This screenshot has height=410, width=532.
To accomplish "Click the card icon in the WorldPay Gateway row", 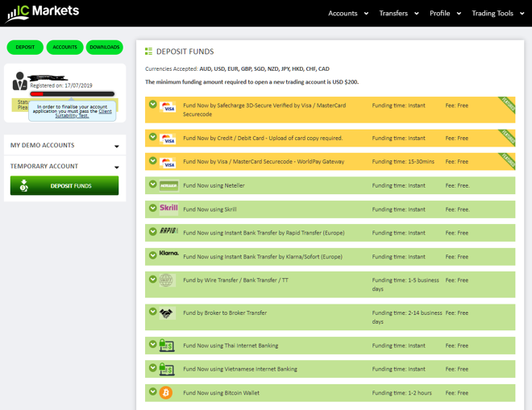I will (x=168, y=163).
